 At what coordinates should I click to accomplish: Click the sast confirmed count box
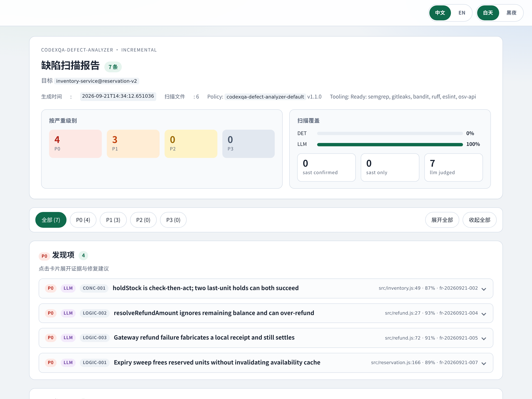point(326,167)
